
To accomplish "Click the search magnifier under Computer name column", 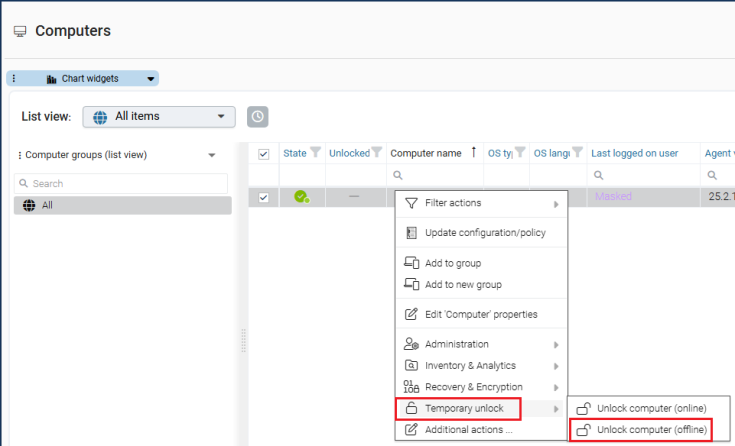I will [398, 175].
